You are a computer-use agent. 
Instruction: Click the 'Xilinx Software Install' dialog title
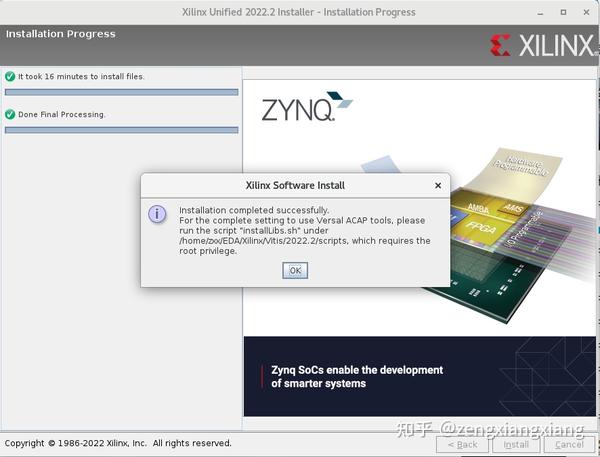click(295, 186)
